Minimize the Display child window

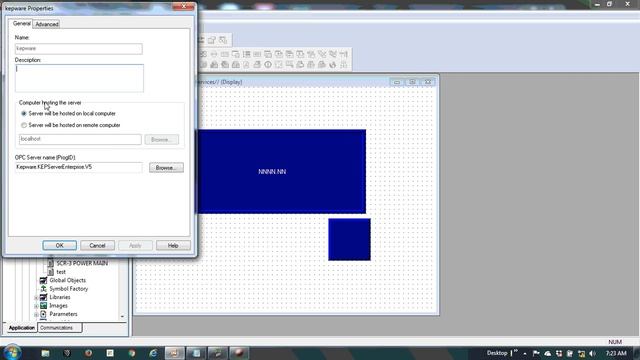click(x=397, y=82)
